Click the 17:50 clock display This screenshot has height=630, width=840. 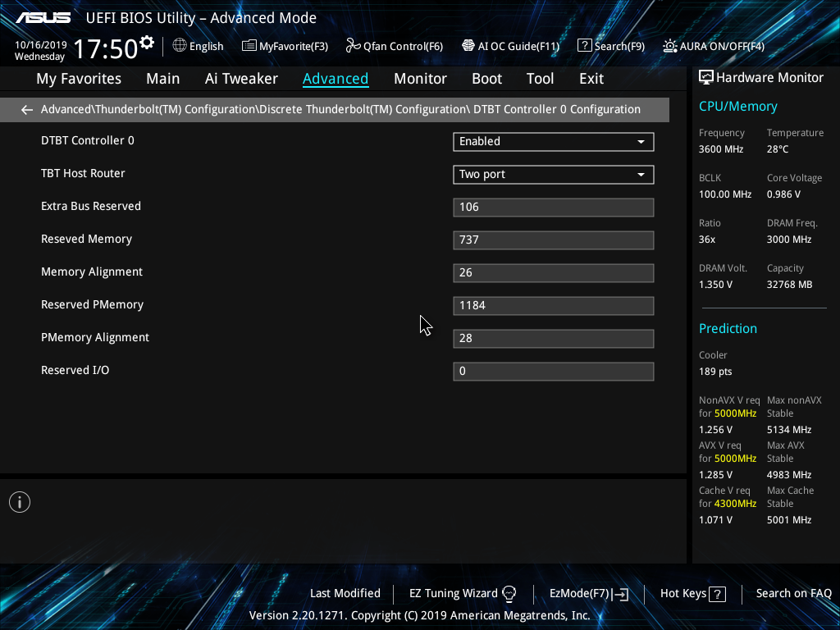point(105,48)
